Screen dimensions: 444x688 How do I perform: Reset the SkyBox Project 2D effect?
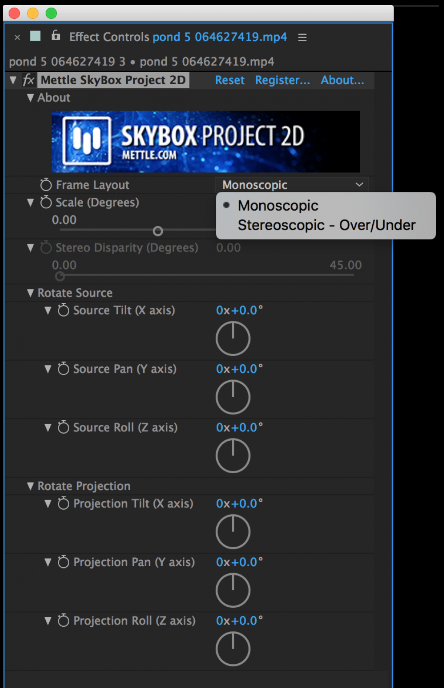[229, 80]
